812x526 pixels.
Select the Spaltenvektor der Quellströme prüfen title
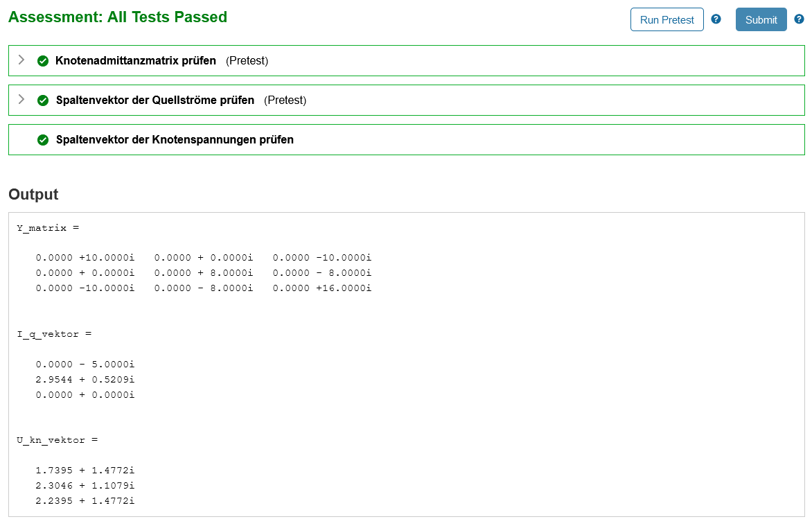pos(155,100)
